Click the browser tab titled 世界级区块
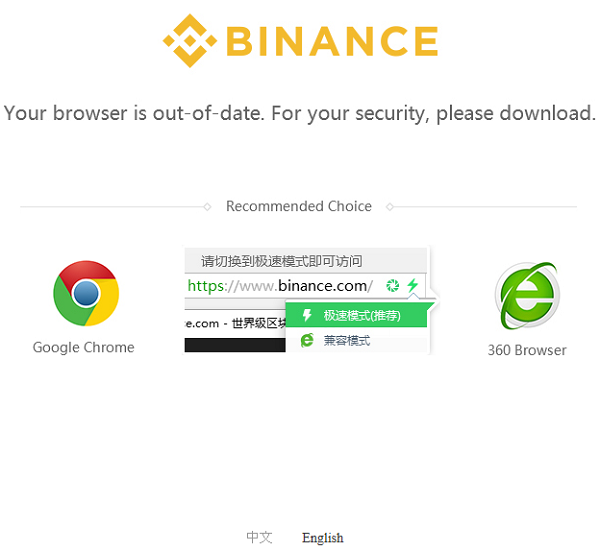 (235, 323)
